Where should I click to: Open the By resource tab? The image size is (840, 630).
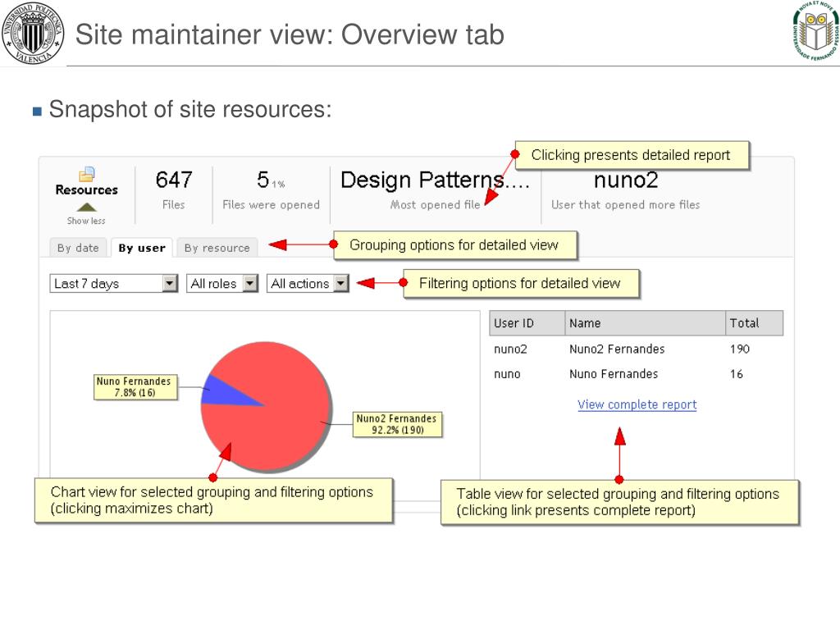tap(217, 248)
